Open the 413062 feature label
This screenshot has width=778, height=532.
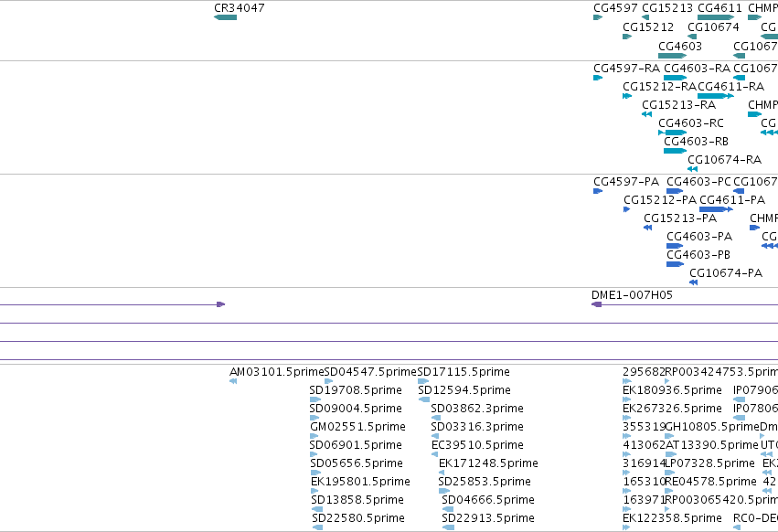[x=644, y=445]
